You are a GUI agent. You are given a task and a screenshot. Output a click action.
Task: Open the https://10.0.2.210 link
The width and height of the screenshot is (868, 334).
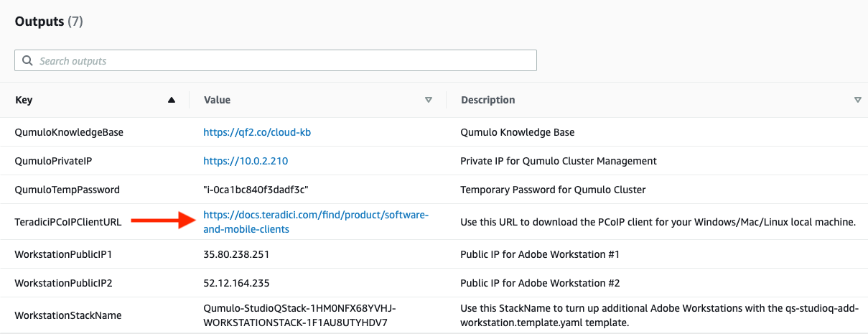point(246,161)
